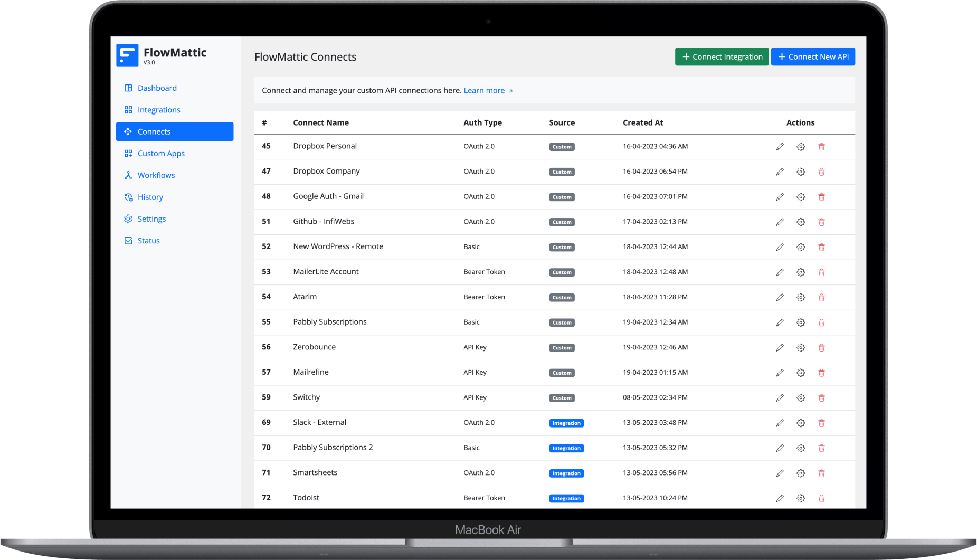Edit the Switchy connect
The image size is (977, 560).
click(x=780, y=397)
